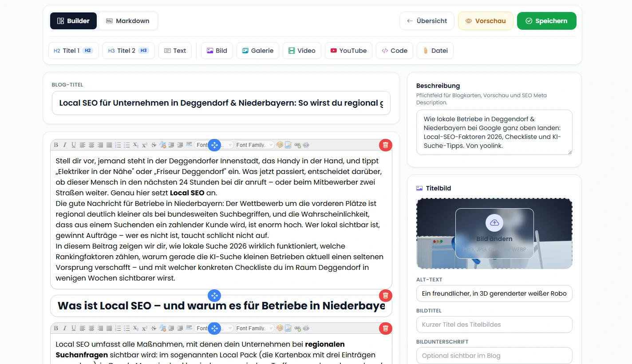Click the green Speichern button
Screen dimensions: 632x364
click(547, 21)
